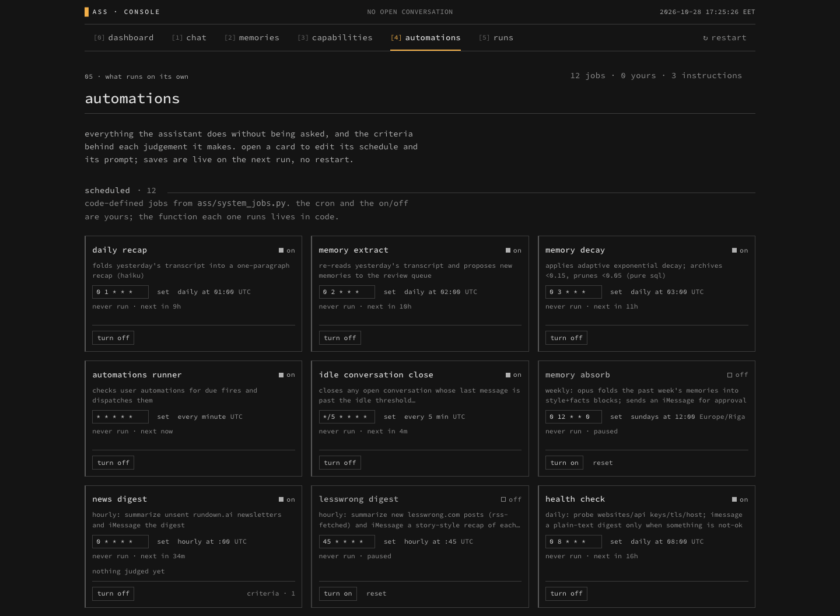Go to the capabilities tab

pos(335,38)
